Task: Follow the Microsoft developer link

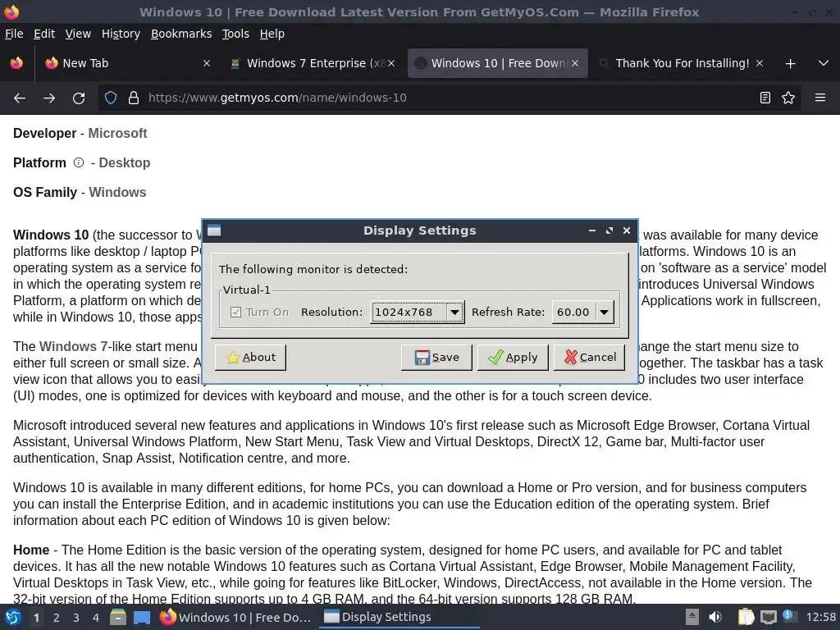Action: [117, 134]
